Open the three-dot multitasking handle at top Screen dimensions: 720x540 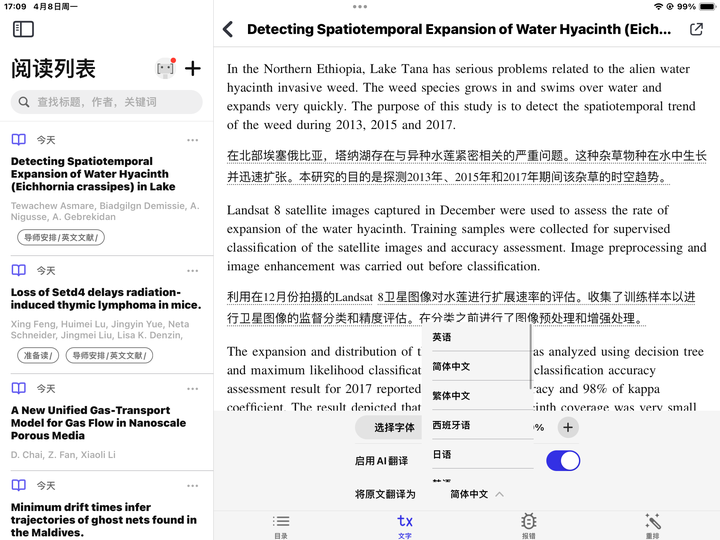360,6
